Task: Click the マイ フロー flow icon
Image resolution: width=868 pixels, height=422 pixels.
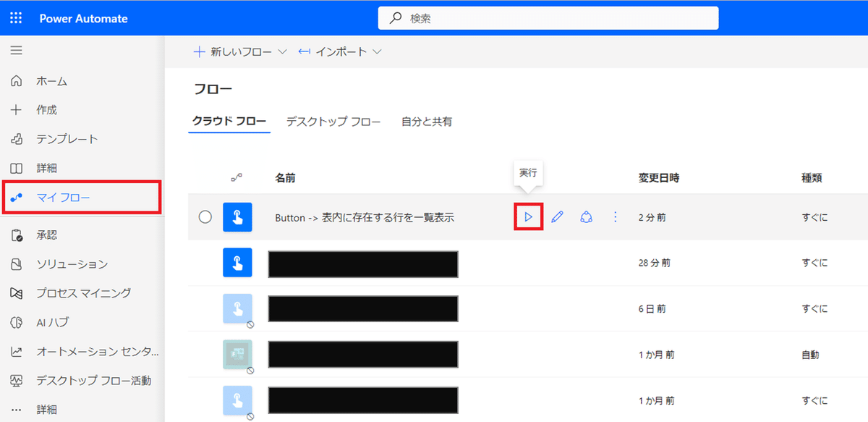Action: point(16,198)
